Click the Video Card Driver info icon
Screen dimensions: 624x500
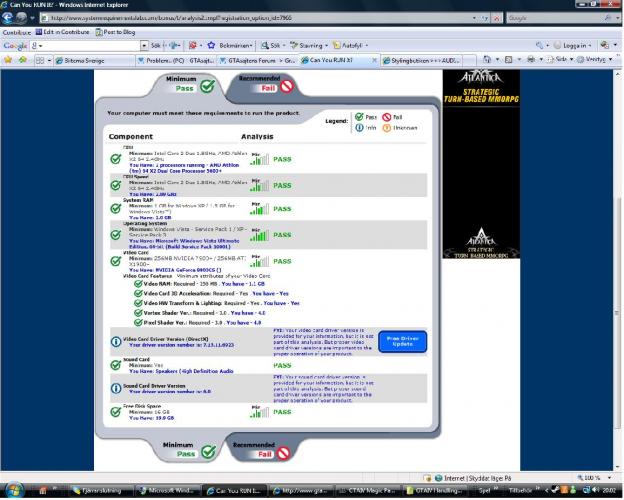tap(115, 342)
